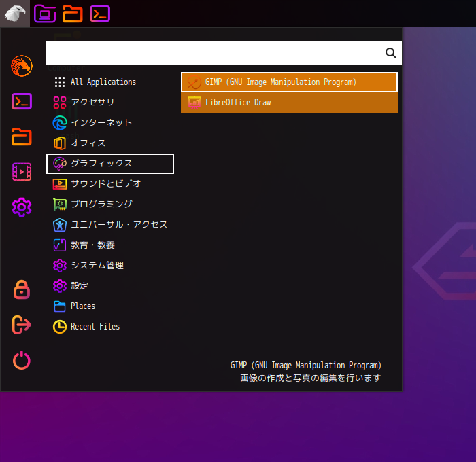Screen dimensions: 476x462
Task: Select the グラフィックス category
Action: click(110, 164)
